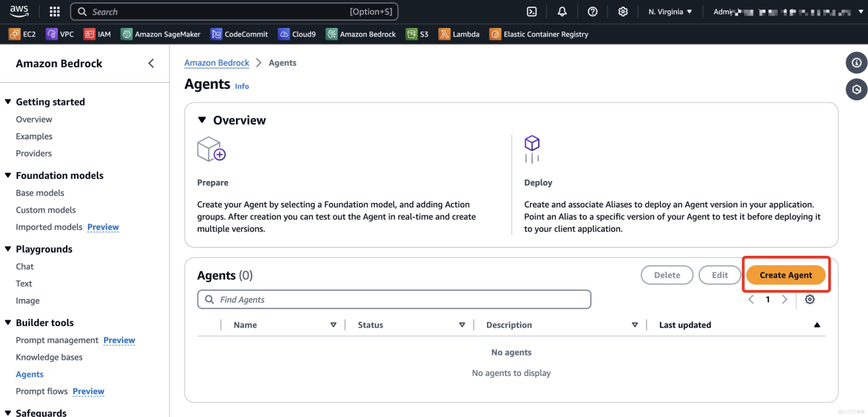Collapse the Foundation models nav group

tap(8, 176)
